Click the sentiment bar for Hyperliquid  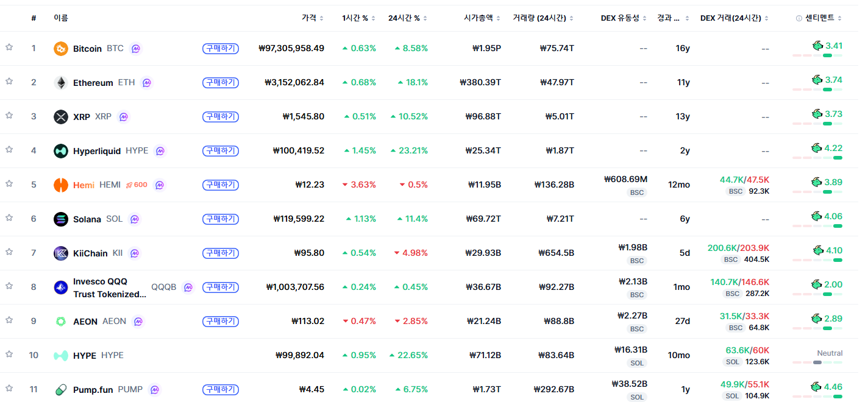[817, 158]
